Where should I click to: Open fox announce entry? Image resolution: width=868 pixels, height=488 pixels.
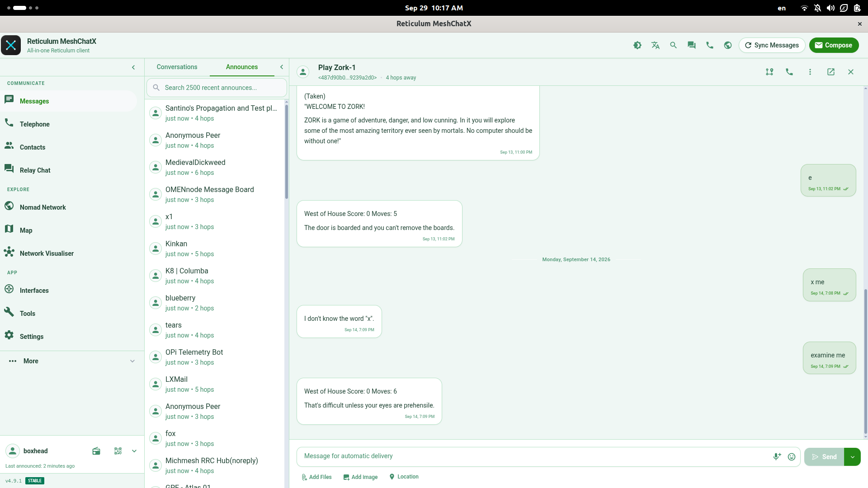click(215, 438)
